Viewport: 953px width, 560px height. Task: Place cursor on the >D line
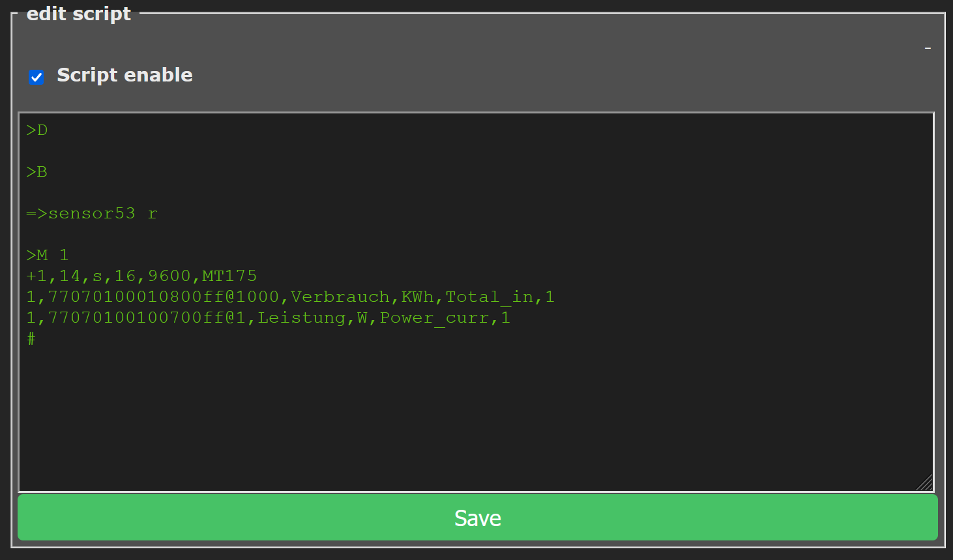pos(37,130)
